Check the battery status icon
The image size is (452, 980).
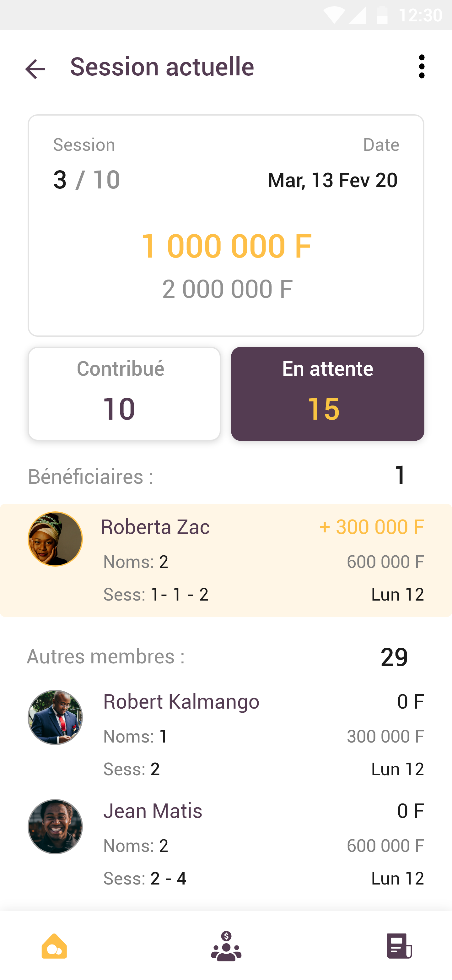point(382,16)
